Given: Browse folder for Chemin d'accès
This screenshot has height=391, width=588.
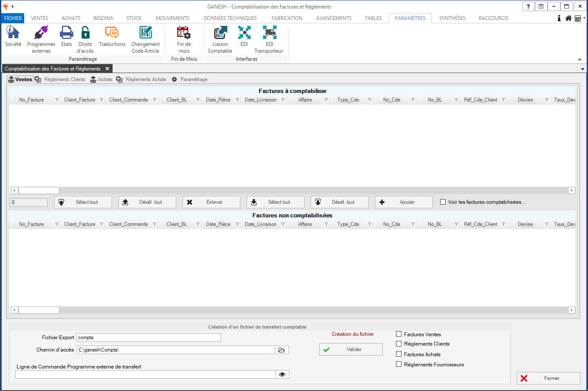Looking at the screenshot, I should 282,350.
